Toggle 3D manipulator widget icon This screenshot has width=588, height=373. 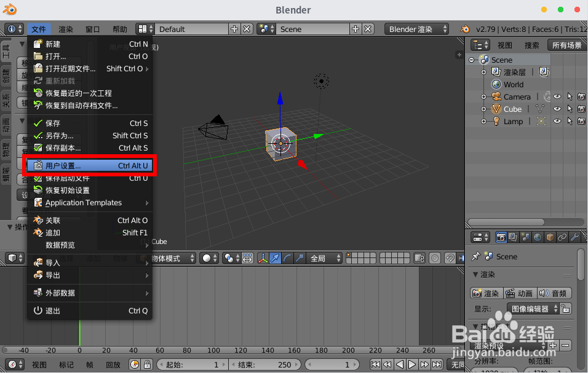(x=263, y=258)
